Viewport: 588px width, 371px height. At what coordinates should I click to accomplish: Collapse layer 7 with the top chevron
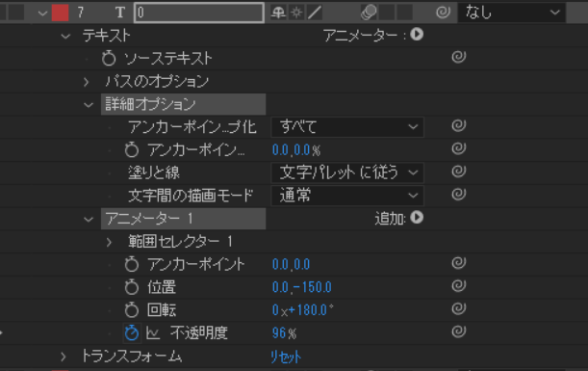(42, 13)
